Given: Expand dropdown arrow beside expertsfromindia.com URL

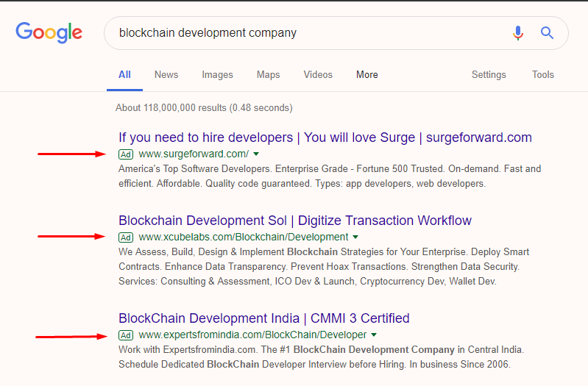Looking at the screenshot, I should coord(374,335).
